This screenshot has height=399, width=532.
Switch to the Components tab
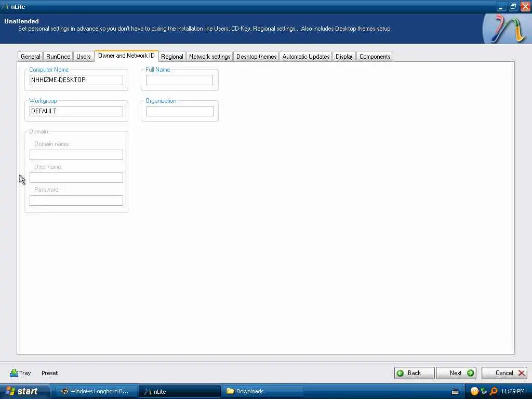coord(375,56)
